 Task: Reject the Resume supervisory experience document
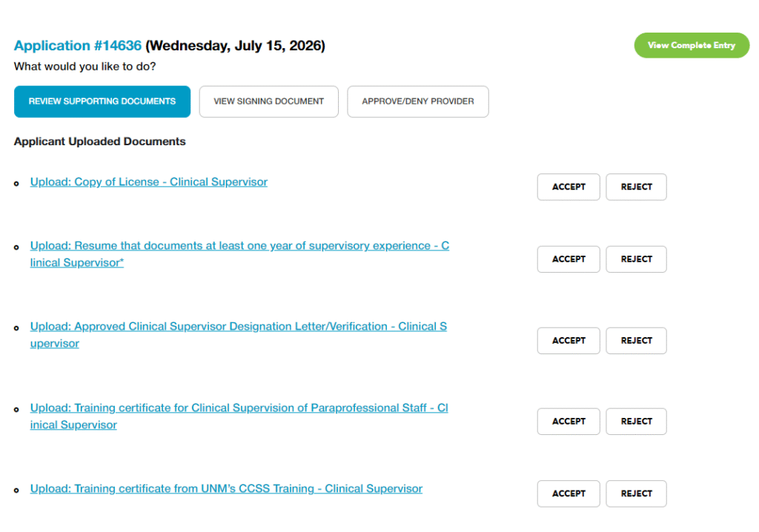[636, 259]
